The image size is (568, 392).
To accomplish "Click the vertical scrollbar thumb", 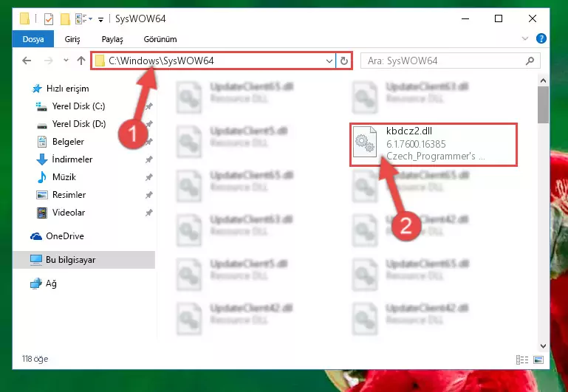I will click(x=543, y=105).
